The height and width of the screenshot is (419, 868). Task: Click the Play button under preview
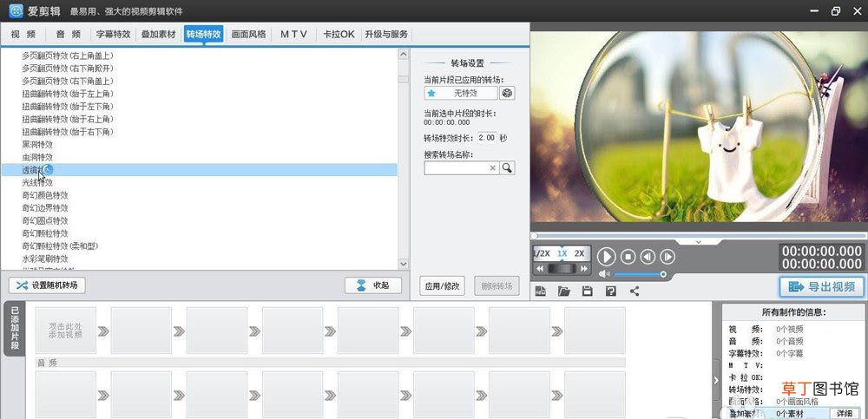pyautogui.click(x=606, y=256)
